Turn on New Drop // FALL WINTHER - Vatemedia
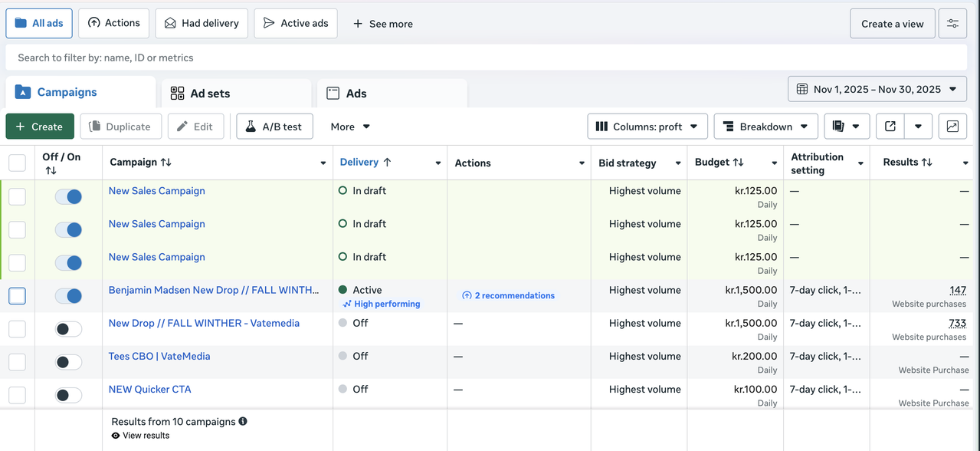The image size is (980, 451). coord(68,329)
